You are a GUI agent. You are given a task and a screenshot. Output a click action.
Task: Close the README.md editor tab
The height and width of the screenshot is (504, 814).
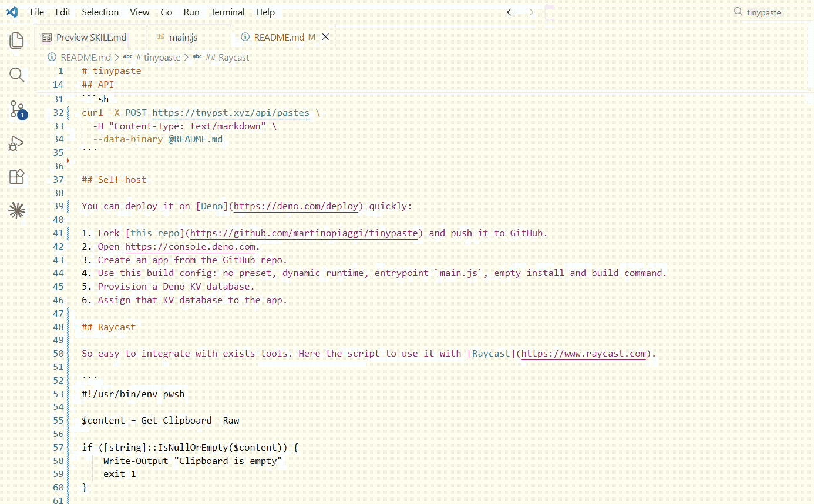[325, 37]
